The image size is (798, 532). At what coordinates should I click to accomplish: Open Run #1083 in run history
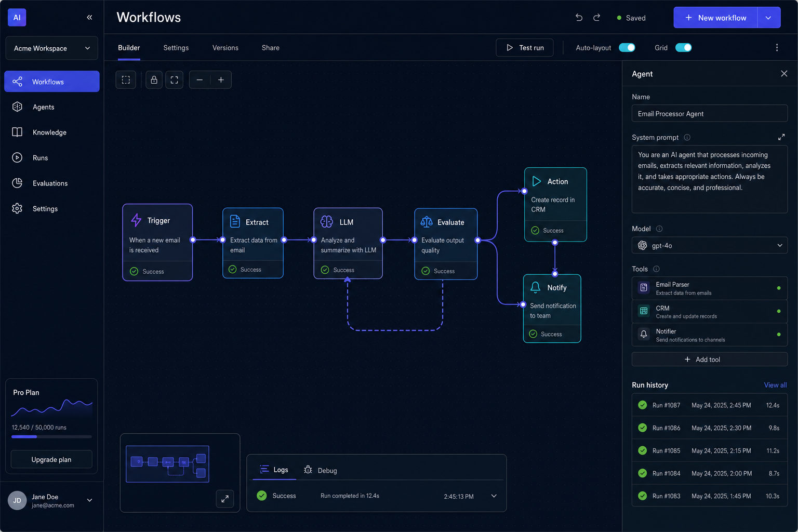click(x=710, y=496)
